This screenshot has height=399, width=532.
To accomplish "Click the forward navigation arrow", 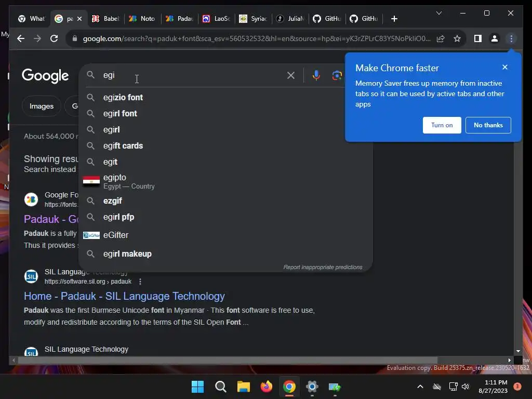I will (x=37, y=38).
